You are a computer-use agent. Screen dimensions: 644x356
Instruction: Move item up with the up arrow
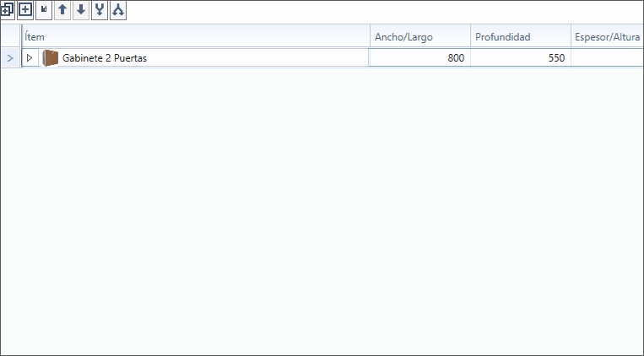click(62, 10)
